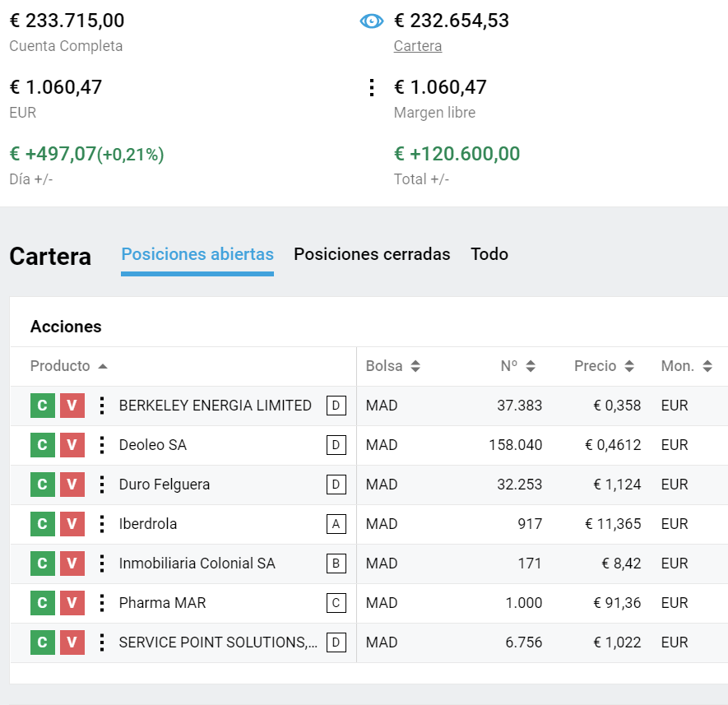
Task: Open Duro Felguera product name
Action: tap(165, 485)
